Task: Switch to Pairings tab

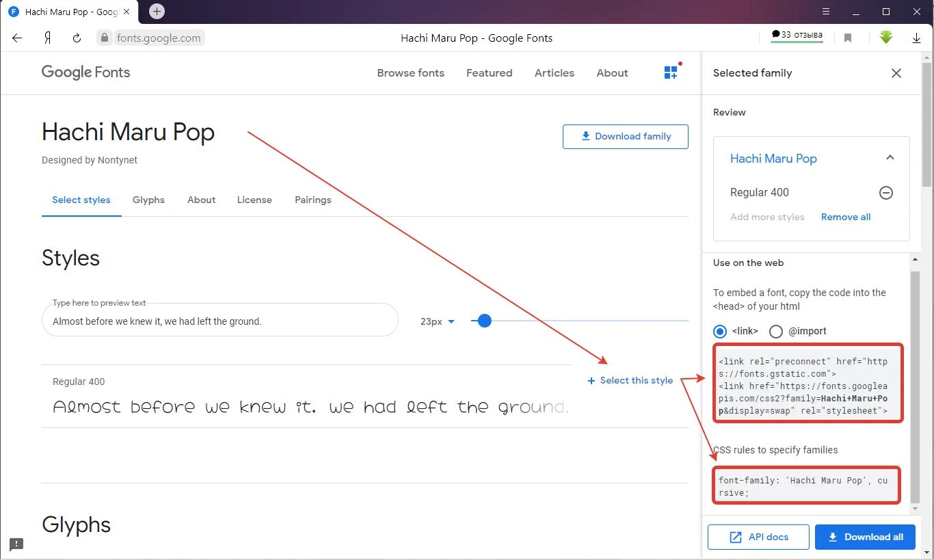Action: (x=313, y=200)
